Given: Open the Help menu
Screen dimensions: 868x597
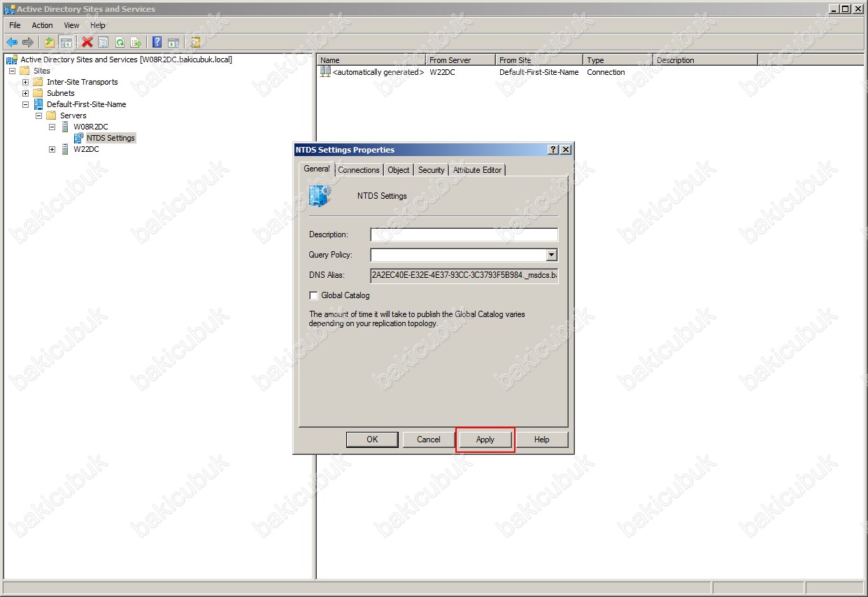Looking at the screenshot, I should tap(98, 25).
